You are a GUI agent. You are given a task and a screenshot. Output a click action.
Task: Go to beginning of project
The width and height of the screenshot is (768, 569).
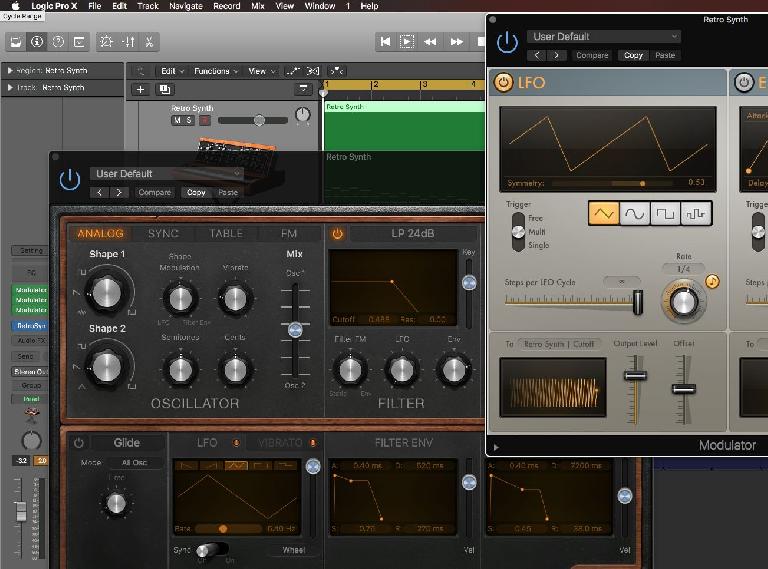[x=385, y=42]
